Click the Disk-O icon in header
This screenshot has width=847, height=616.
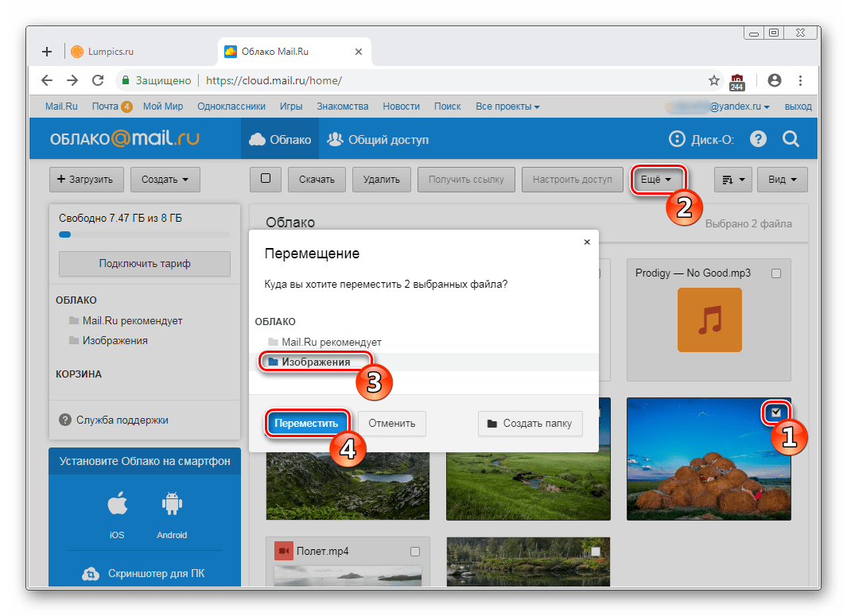point(677,139)
